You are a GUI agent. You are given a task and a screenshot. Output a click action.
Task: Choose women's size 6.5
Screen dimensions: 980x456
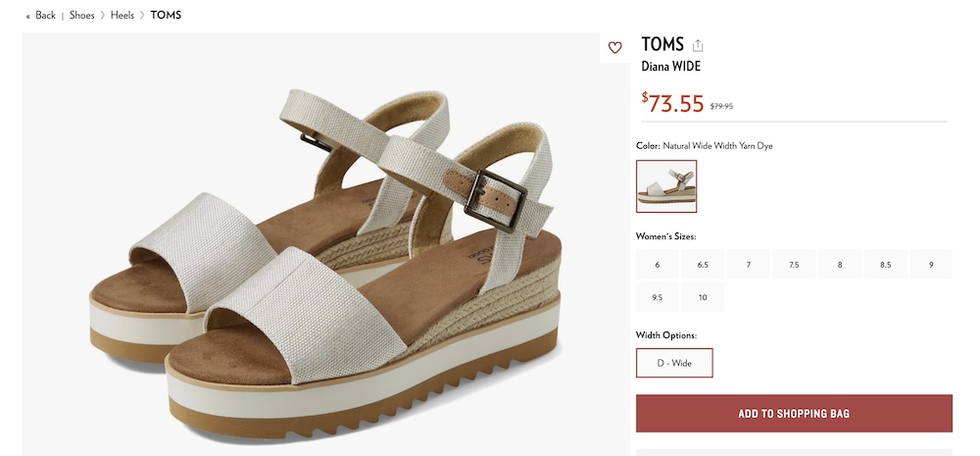tap(703, 265)
